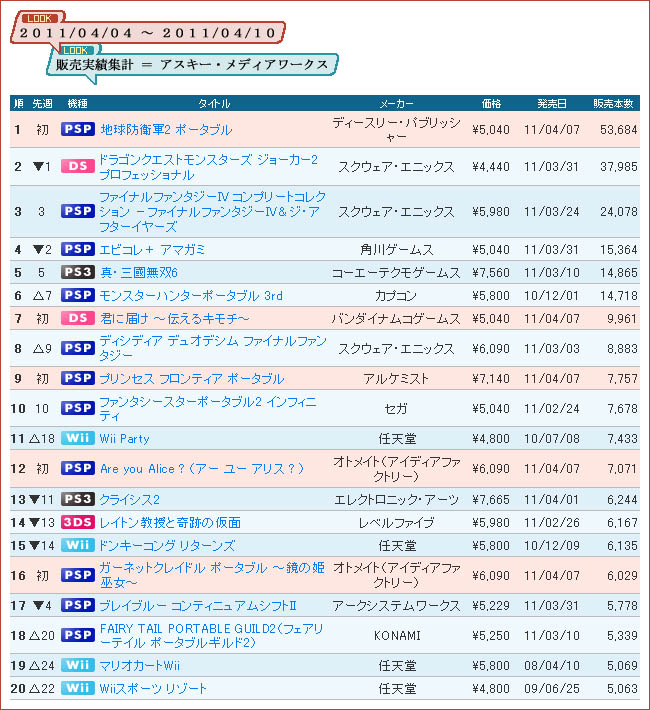The image size is (650, 710).
Task: Select maker KONAMI
Action: [x=397, y=636]
